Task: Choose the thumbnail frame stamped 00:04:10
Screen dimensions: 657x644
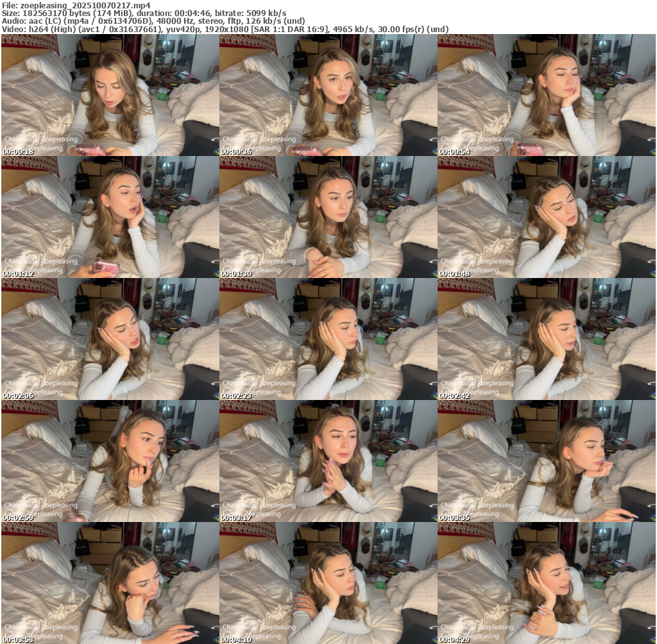Action: coord(328,583)
